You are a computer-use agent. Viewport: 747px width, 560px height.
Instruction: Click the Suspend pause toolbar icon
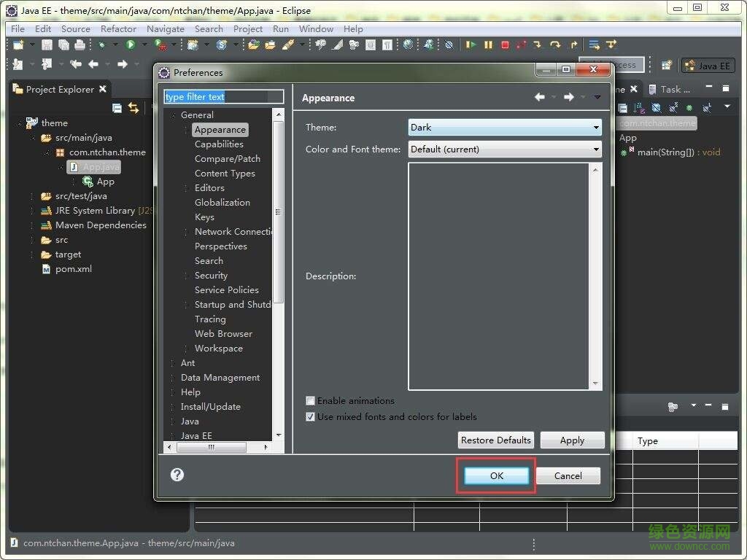pos(488,45)
